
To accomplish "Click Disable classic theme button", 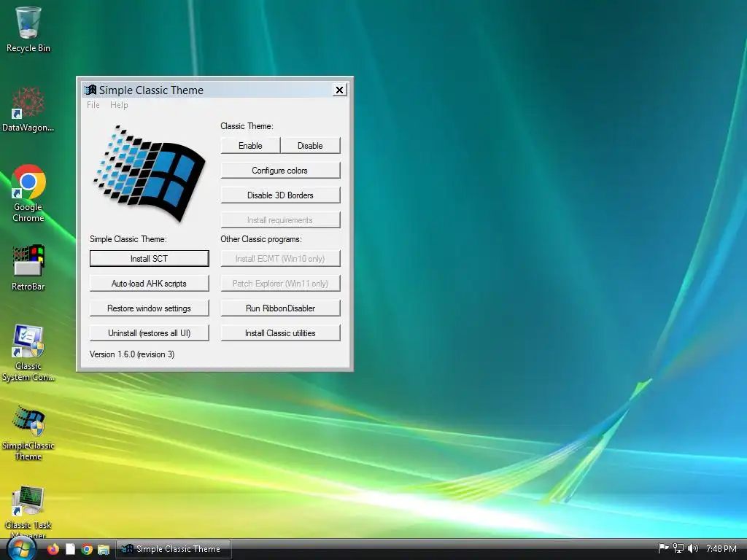I will (x=310, y=146).
